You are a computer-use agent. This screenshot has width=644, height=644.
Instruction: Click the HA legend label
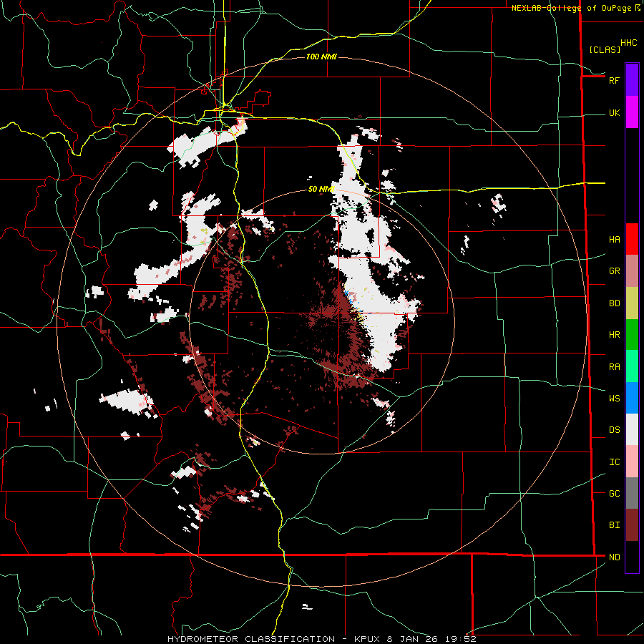pos(614,240)
